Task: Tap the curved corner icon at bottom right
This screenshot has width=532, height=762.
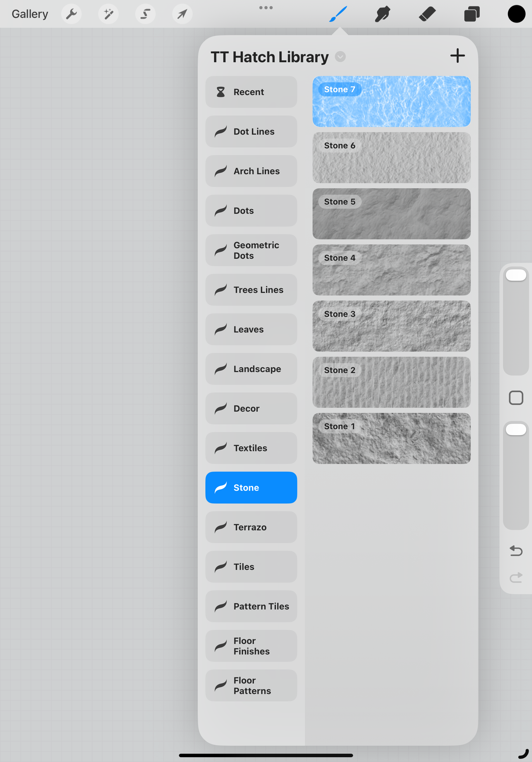Action: click(523, 754)
